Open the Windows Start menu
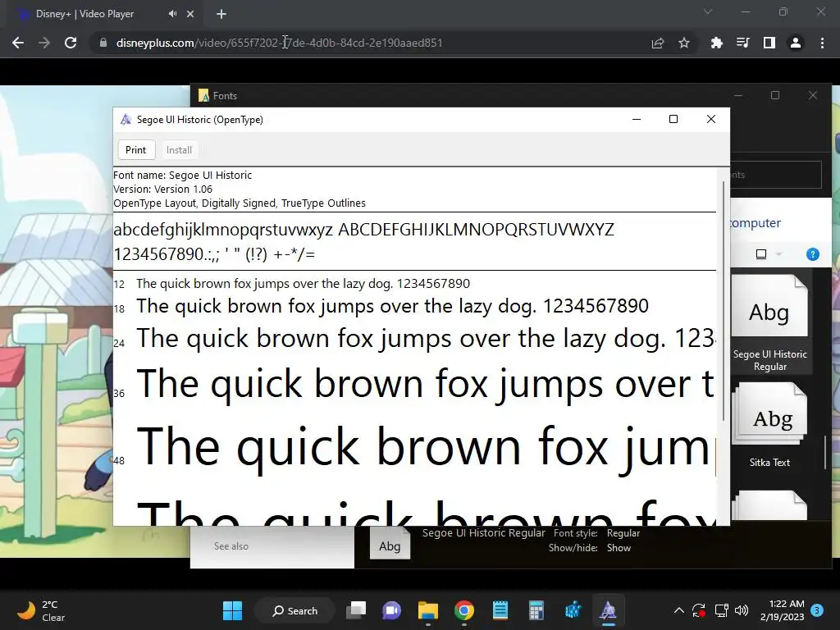The width and height of the screenshot is (840, 630). [232, 610]
